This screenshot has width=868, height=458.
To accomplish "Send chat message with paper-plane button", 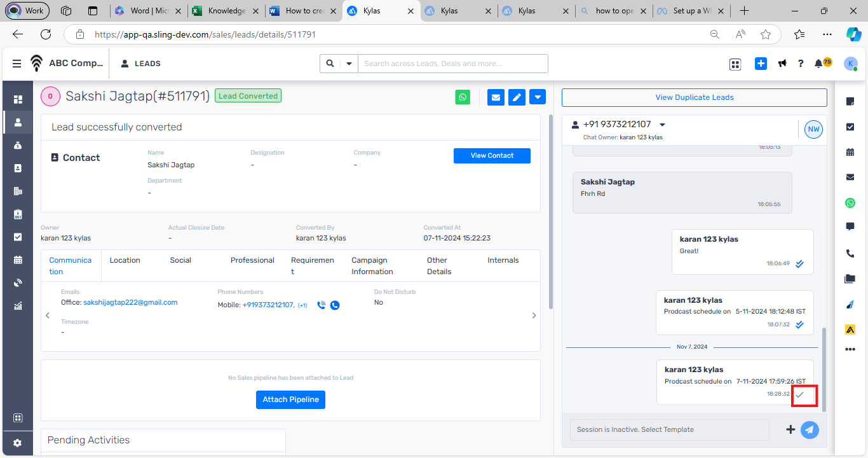I will 810,429.
